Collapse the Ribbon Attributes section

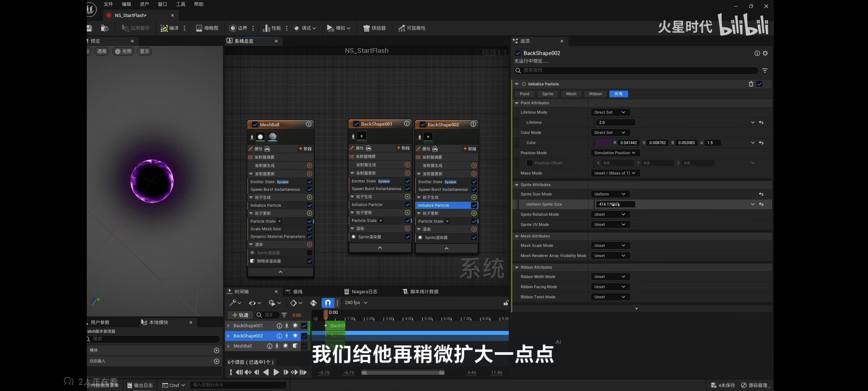click(517, 267)
